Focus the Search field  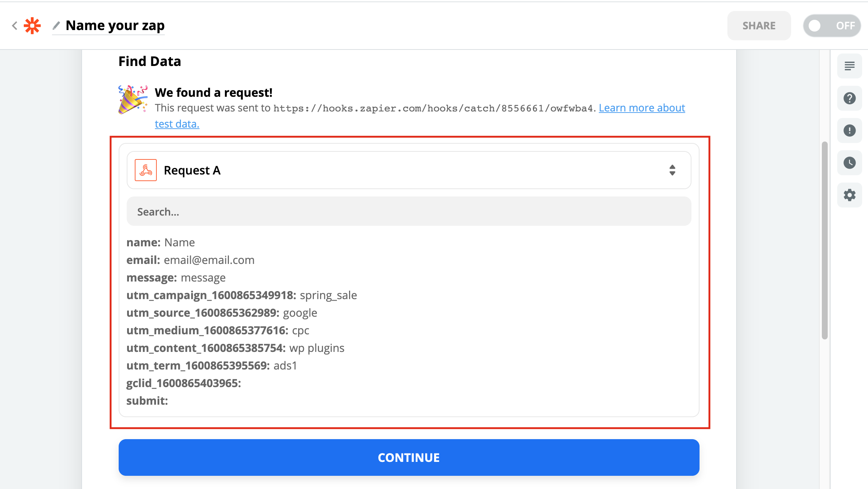click(409, 212)
